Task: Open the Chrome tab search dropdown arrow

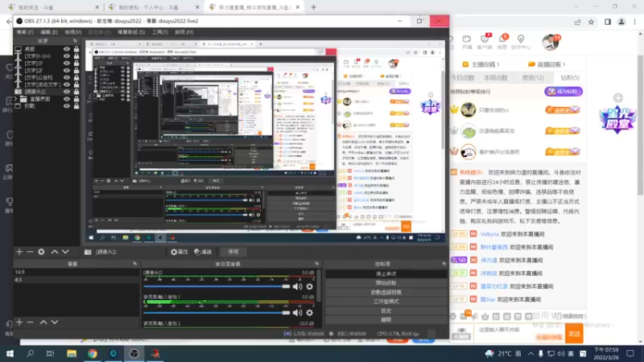Action: [576, 7]
